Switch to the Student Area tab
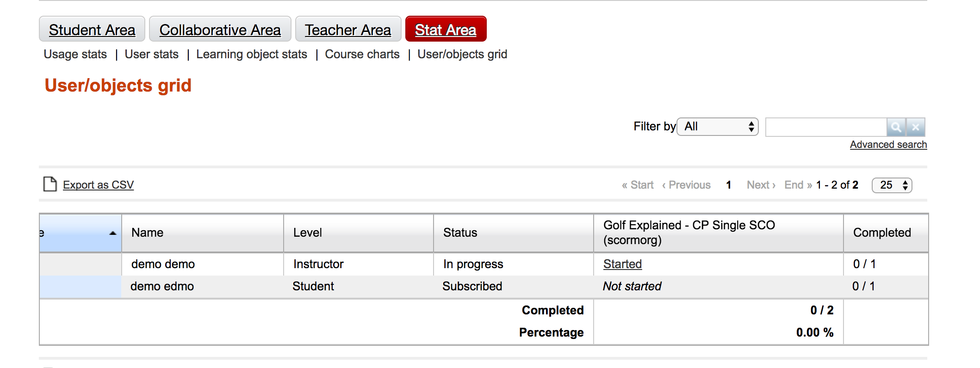This screenshot has height=368, width=980. [92, 30]
